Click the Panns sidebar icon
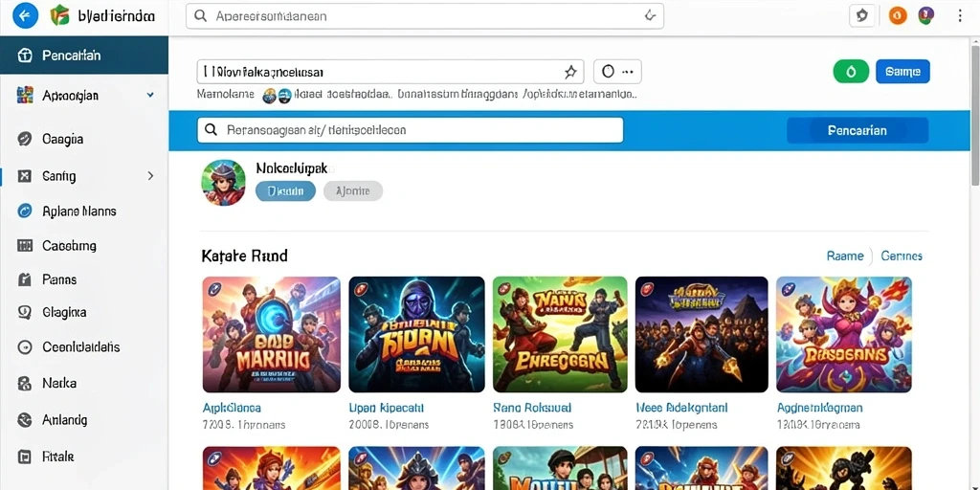980x490 pixels. (x=25, y=279)
